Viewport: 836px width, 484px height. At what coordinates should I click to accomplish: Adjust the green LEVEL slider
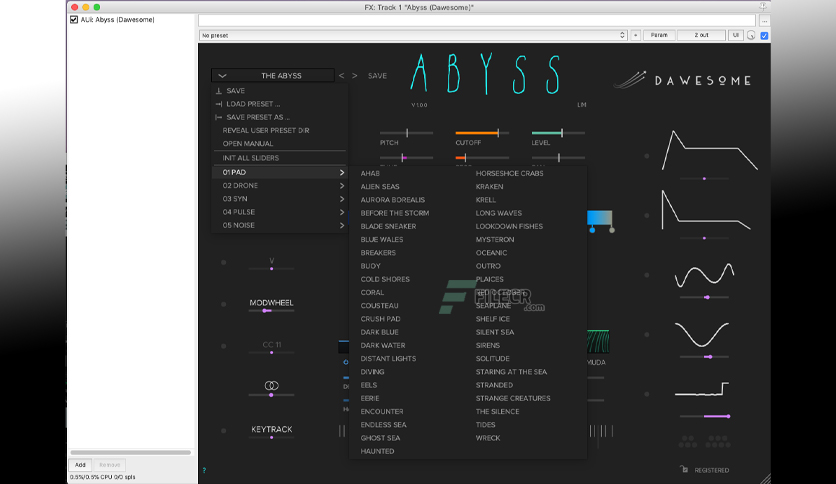pyautogui.click(x=558, y=133)
